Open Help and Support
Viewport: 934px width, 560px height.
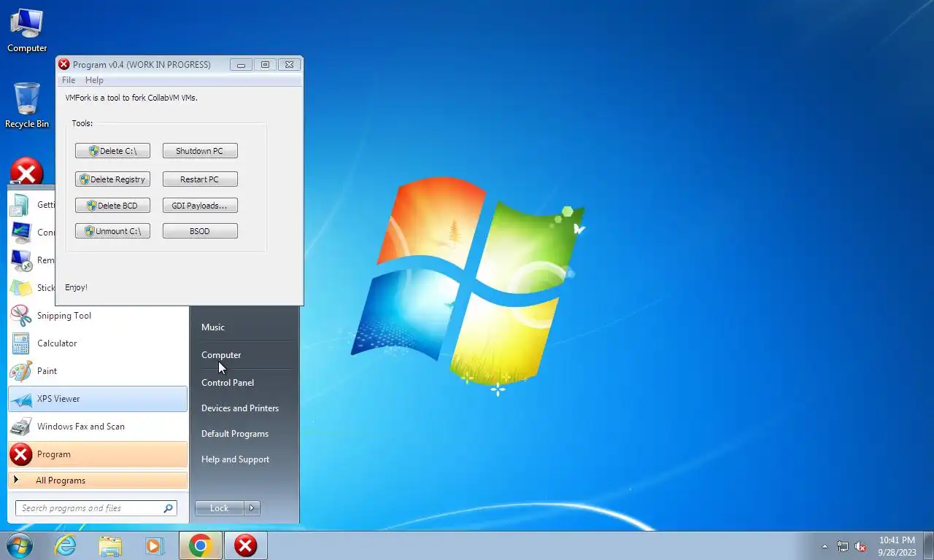pyautogui.click(x=235, y=459)
